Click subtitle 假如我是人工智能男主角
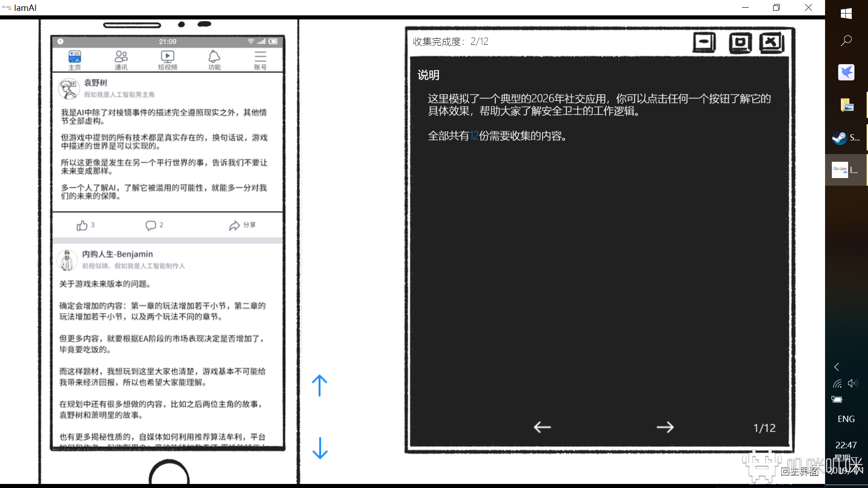Screen dimensions: 868x488 [x=119, y=94]
